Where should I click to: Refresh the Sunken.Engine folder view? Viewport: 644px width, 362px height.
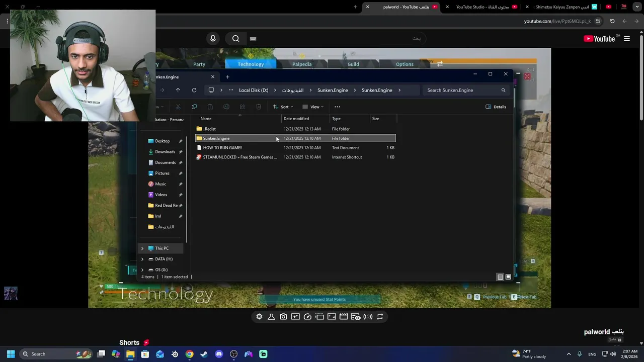click(194, 90)
